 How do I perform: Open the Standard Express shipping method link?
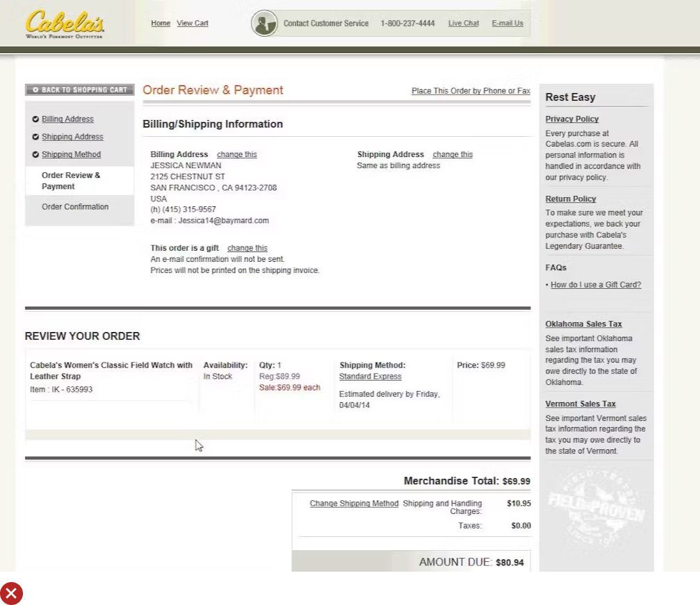pos(370,376)
